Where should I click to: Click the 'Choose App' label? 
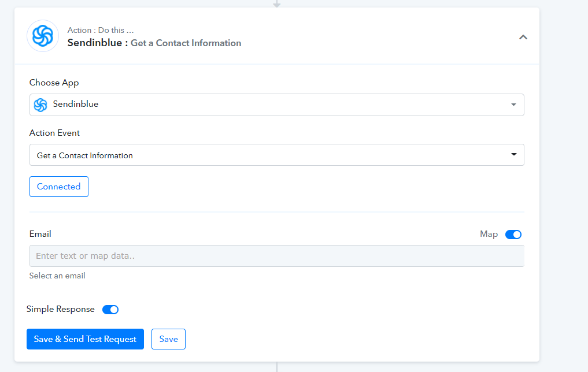pyautogui.click(x=54, y=83)
